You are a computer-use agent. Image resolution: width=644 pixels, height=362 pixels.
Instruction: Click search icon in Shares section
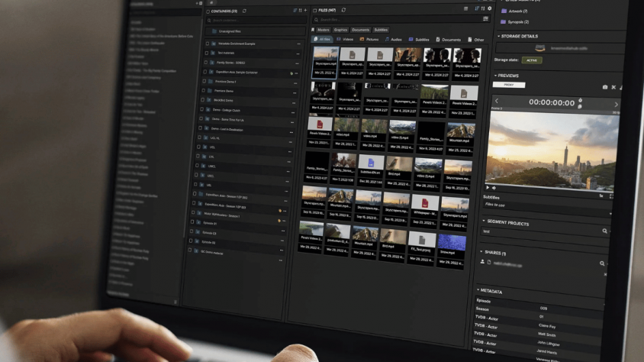pos(602,263)
